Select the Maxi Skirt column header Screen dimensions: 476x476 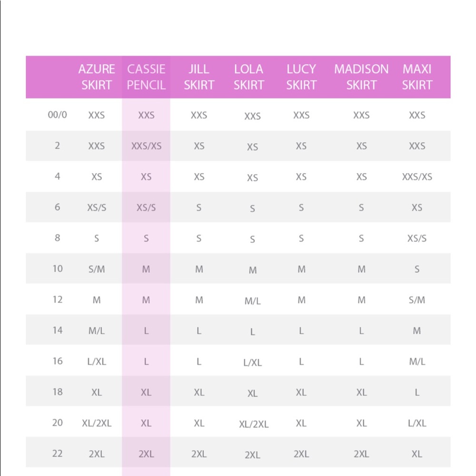pyautogui.click(x=417, y=77)
